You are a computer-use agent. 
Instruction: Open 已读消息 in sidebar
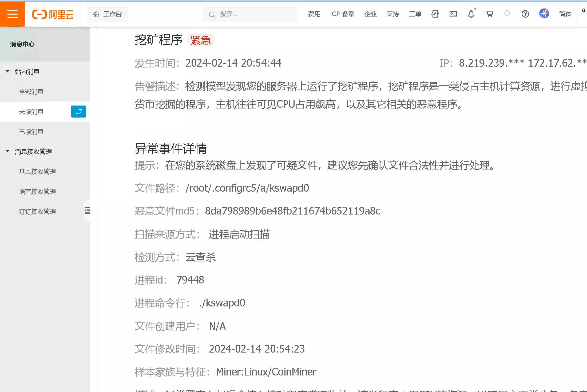tap(31, 132)
